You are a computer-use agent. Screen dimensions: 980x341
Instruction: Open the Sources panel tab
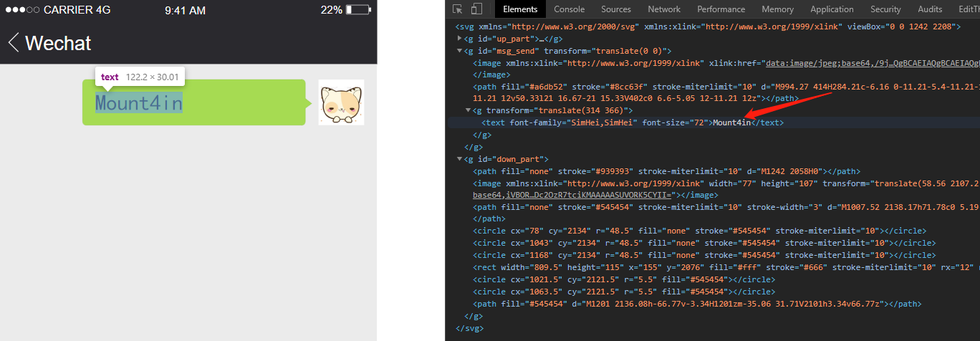pyautogui.click(x=615, y=9)
